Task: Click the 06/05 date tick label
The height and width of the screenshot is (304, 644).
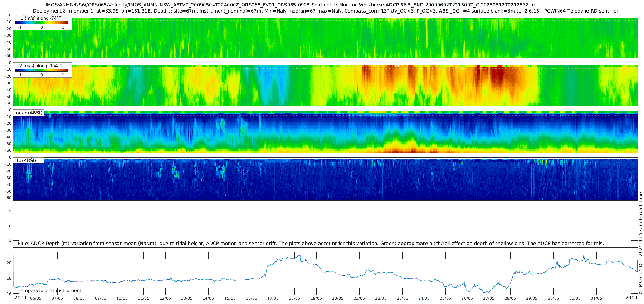Action: click(x=35, y=298)
